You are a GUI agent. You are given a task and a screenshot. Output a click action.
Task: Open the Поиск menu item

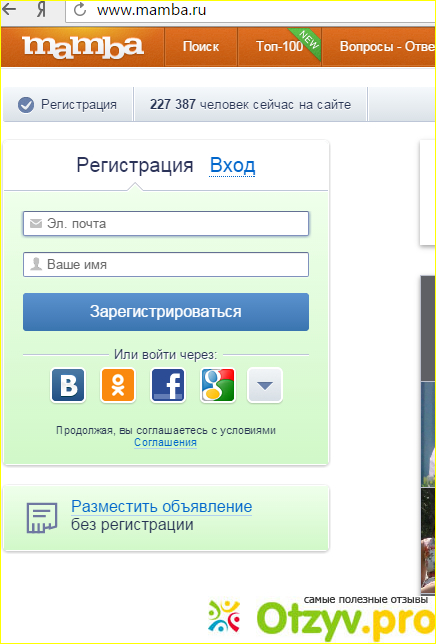[x=201, y=46]
